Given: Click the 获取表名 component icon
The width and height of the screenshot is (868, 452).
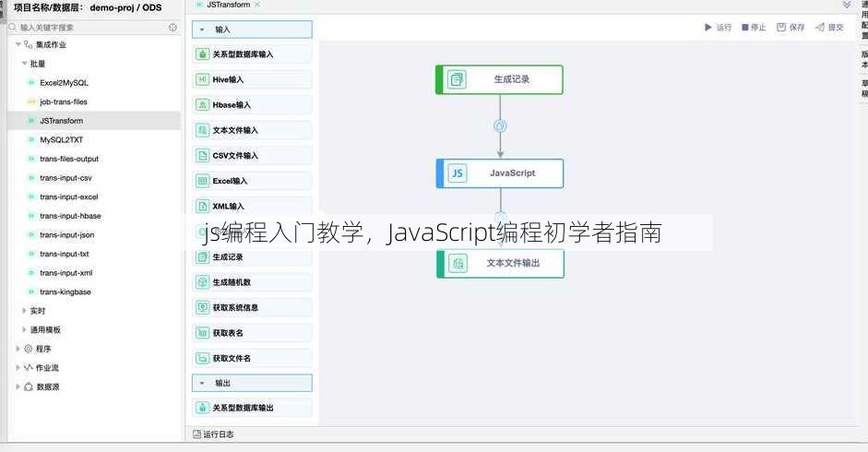Looking at the screenshot, I should (203, 333).
